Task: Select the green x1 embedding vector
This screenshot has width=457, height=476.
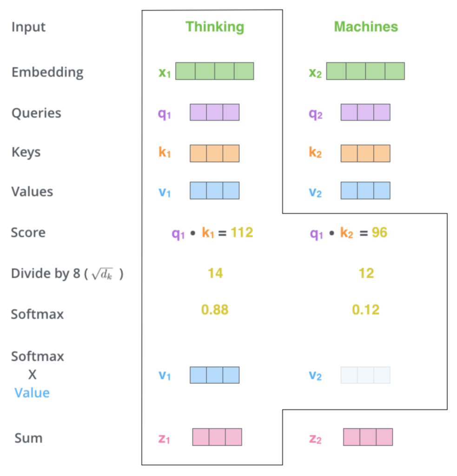Action: [214, 71]
